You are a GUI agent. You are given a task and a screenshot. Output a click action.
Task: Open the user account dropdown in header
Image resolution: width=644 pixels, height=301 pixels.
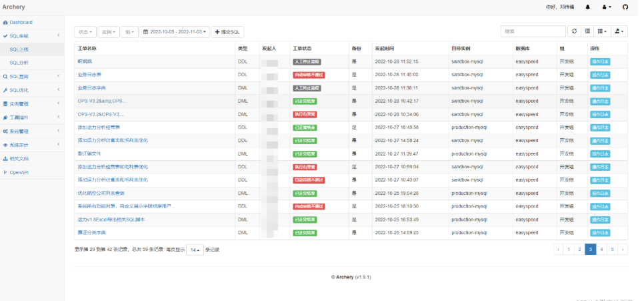(x=607, y=7)
